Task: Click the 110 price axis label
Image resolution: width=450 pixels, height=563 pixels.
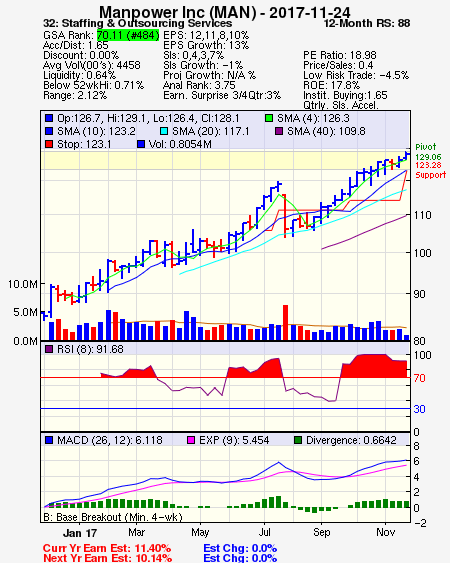Action: click(422, 215)
